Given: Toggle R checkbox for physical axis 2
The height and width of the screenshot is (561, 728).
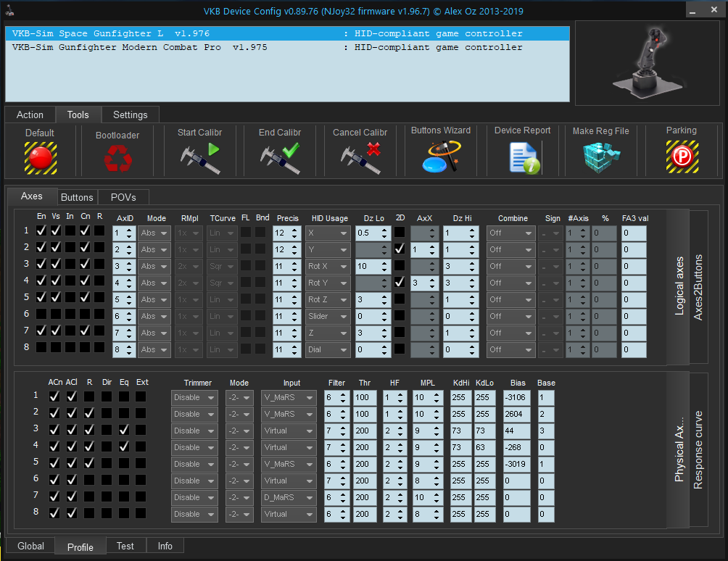Looking at the screenshot, I should (x=89, y=413).
